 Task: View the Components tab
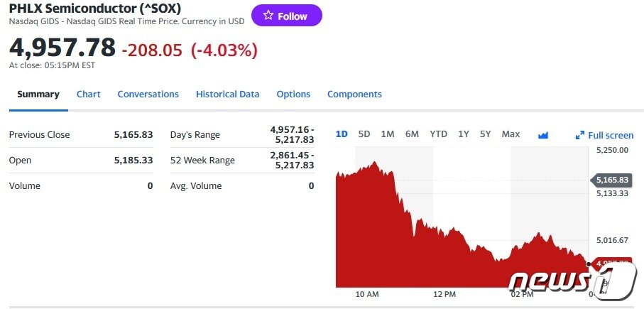coord(354,94)
